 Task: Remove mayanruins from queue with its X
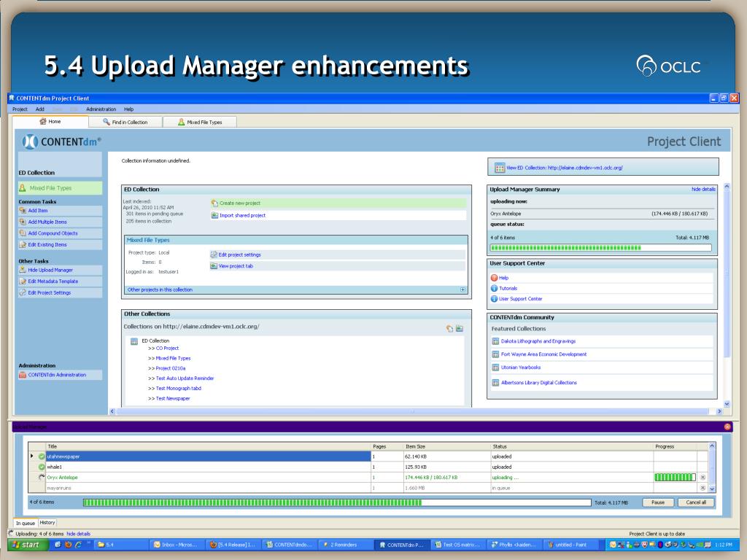703,488
